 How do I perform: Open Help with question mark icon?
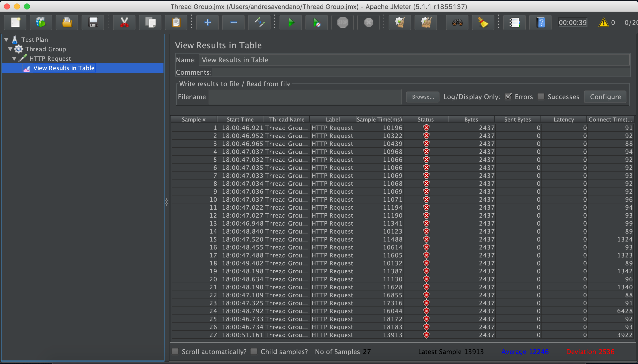click(540, 22)
